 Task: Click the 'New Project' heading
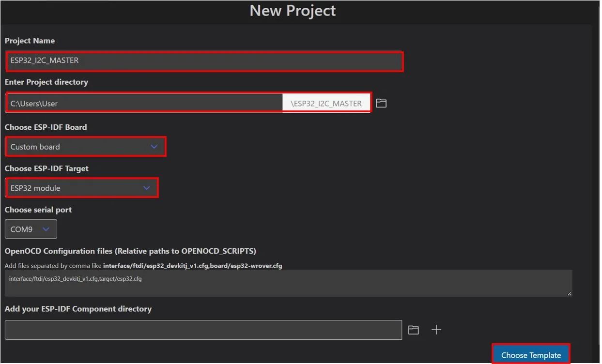293,11
